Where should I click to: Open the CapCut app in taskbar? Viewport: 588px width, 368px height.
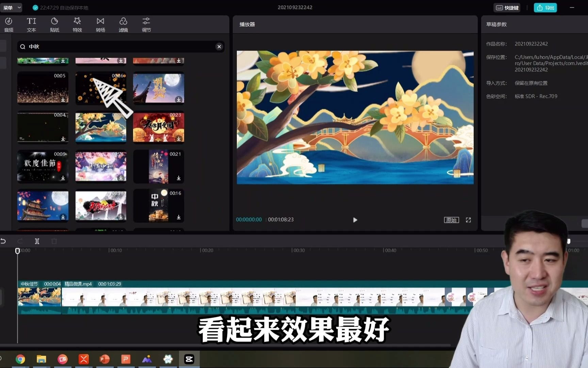(x=189, y=359)
